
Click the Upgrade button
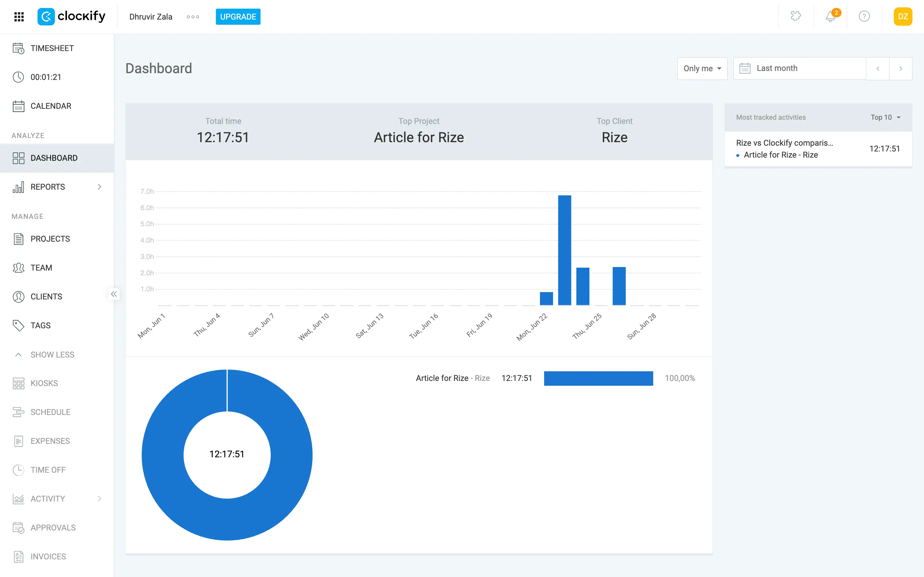pos(238,17)
